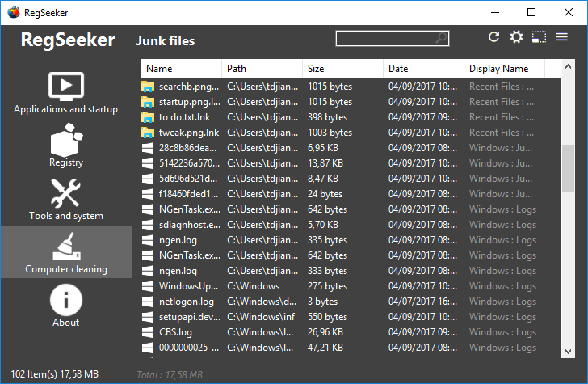Click file icon of sdiagnhost row
This screenshot has height=384, width=588.
pos(148,225)
